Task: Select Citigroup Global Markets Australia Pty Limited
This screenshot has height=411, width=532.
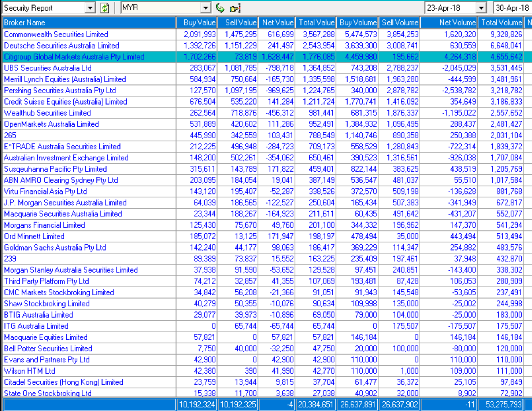Action: click(x=267, y=57)
